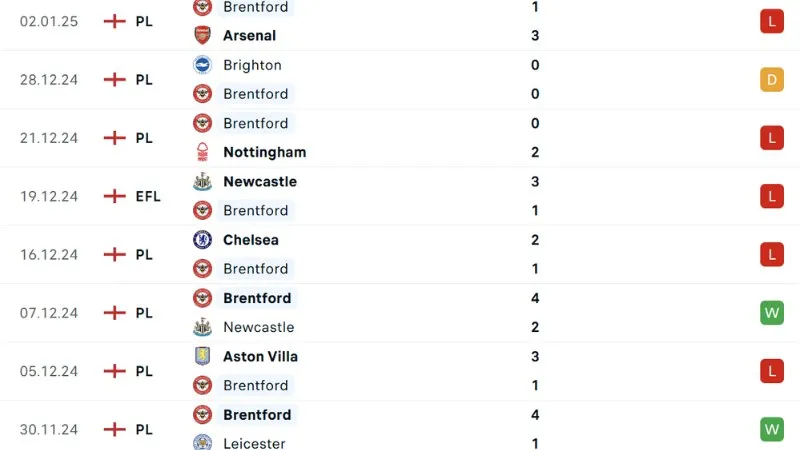Click the Aston Villa crest icon
Screen dimensions: 800x450
tap(203, 356)
